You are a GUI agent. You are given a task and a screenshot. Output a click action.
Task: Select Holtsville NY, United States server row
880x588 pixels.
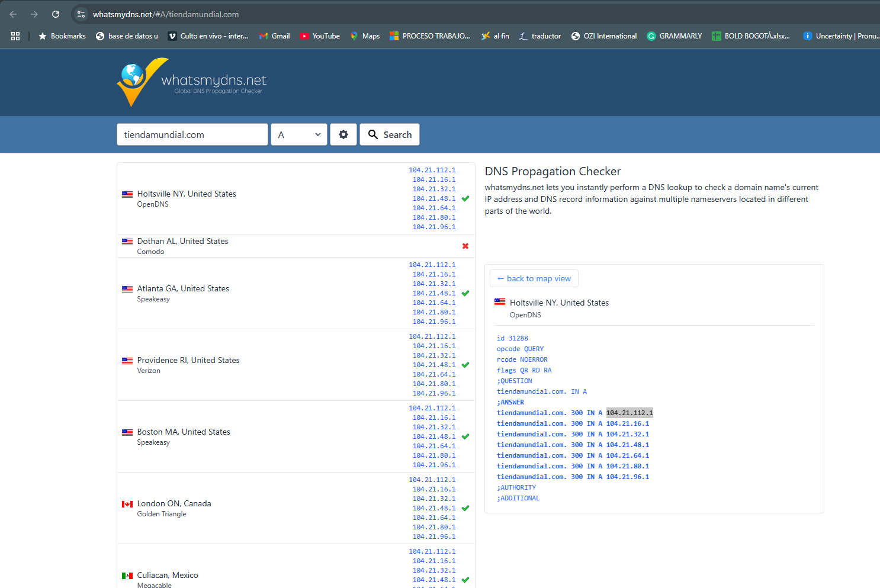coord(296,198)
